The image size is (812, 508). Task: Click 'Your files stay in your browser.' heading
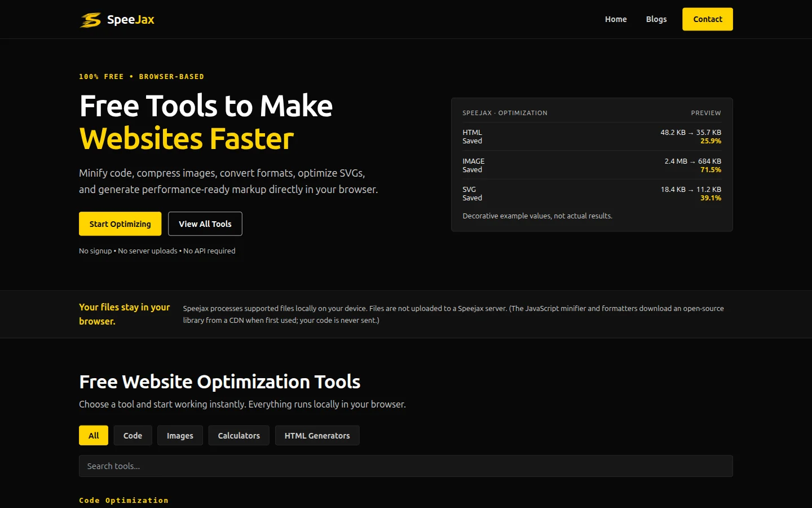124,314
